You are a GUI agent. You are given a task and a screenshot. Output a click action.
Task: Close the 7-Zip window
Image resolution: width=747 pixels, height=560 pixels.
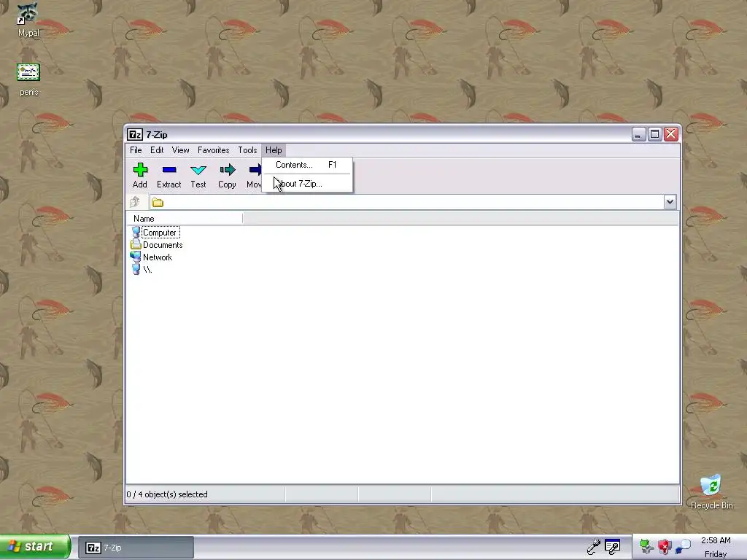pyautogui.click(x=671, y=134)
